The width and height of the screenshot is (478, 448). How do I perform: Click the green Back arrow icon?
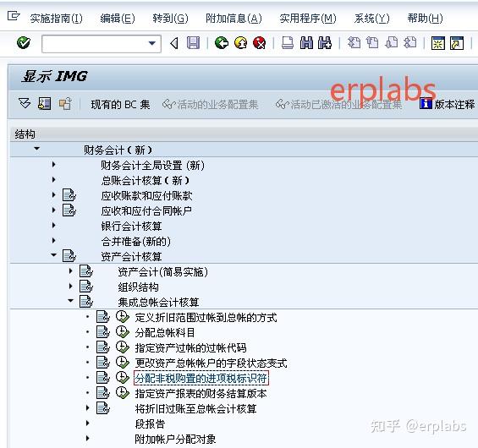point(222,43)
